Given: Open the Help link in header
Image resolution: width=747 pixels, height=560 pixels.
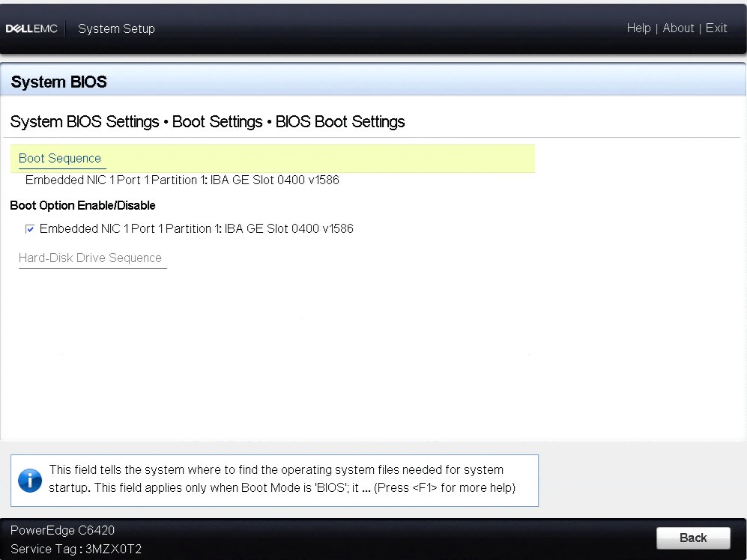Looking at the screenshot, I should (x=638, y=28).
